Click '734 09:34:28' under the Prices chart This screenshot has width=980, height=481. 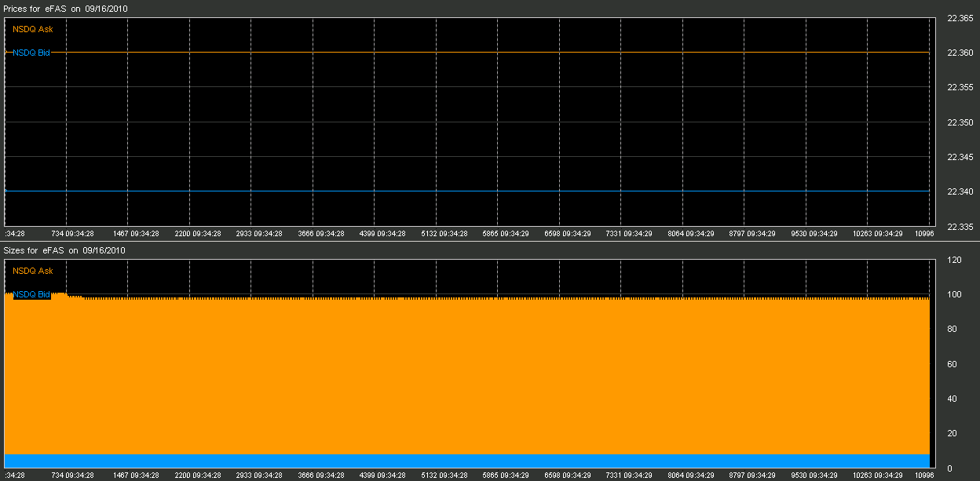coord(72,234)
